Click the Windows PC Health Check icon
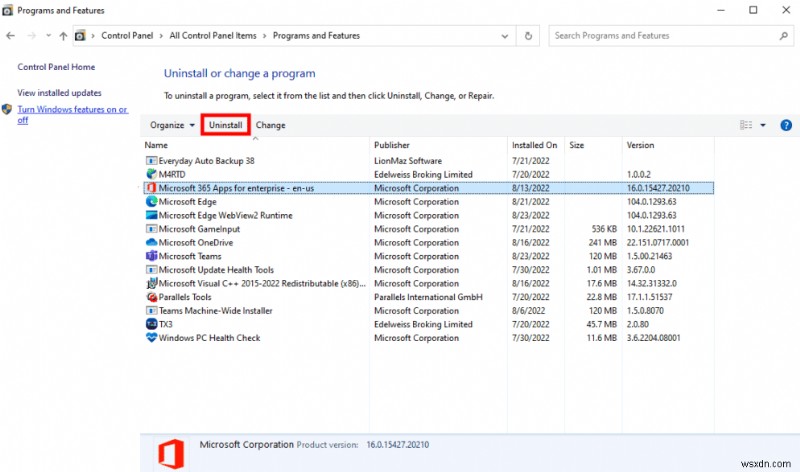Image resolution: width=800 pixels, height=472 pixels. 151,338
